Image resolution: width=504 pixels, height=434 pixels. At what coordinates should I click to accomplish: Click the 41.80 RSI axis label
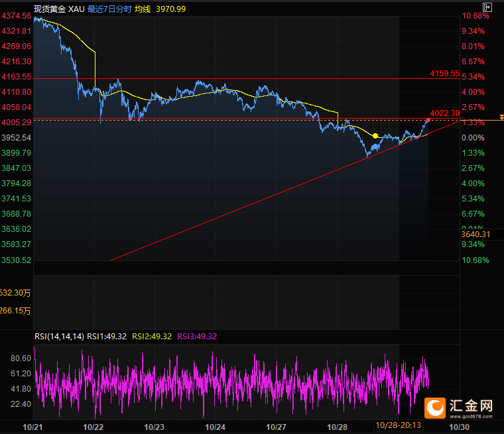tap(21, 389)
